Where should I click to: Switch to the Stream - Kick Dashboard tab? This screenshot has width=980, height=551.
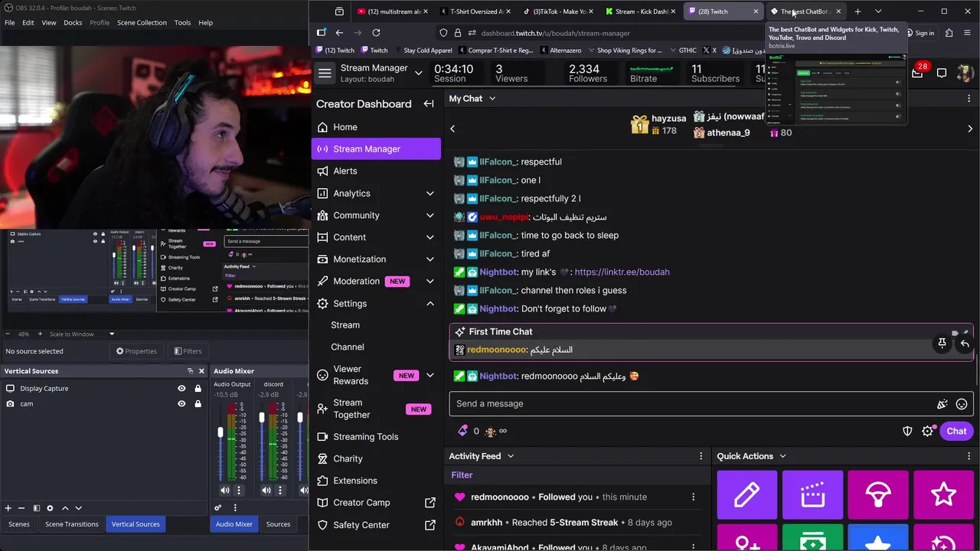[641, 11]
